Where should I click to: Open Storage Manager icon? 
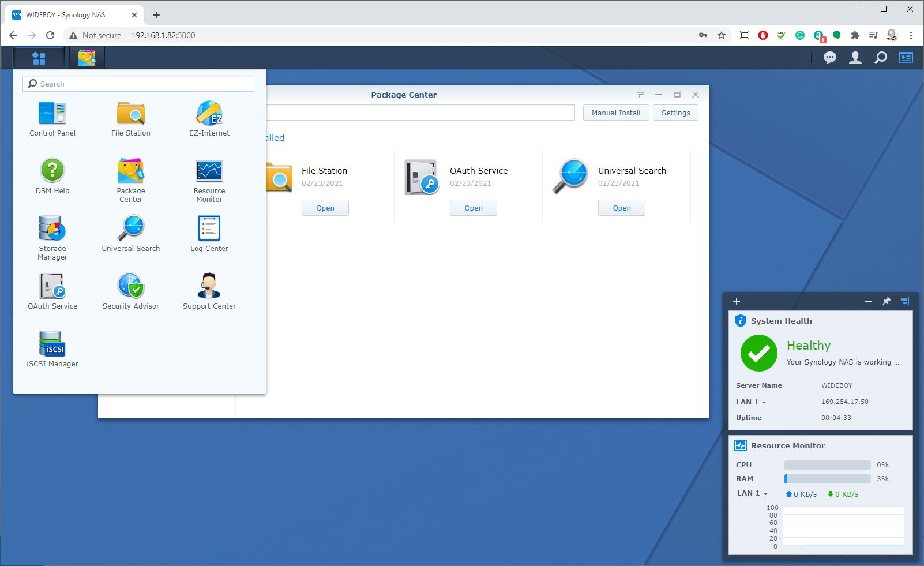pyautogui.click(x=52, y=238)
